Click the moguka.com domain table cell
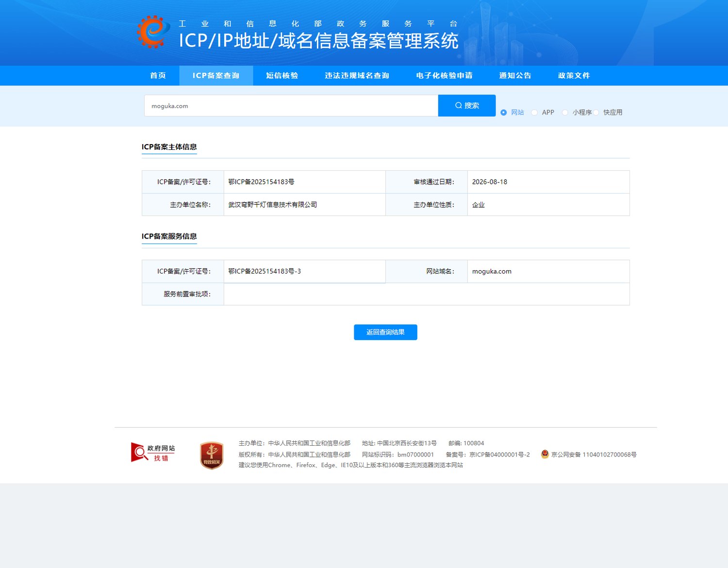The height and width of the screenshot is (568, 728). (x=548, y=272)
